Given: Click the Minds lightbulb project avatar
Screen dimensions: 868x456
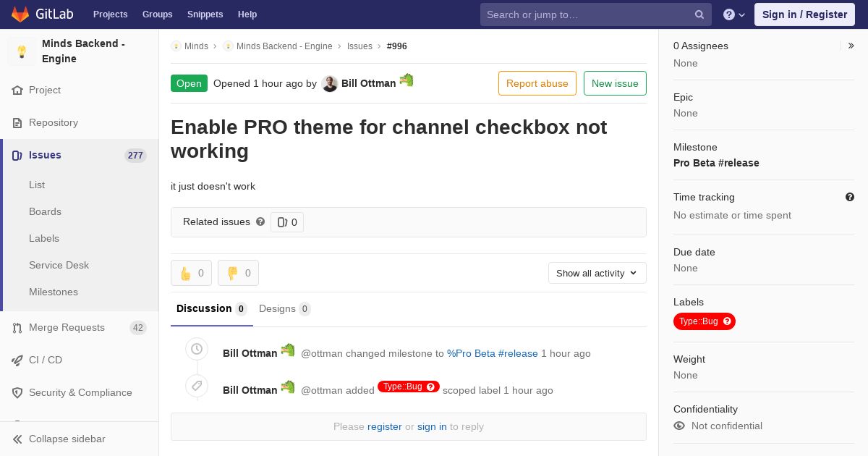Looking at the screenshot, I should [x=22, y=51].
